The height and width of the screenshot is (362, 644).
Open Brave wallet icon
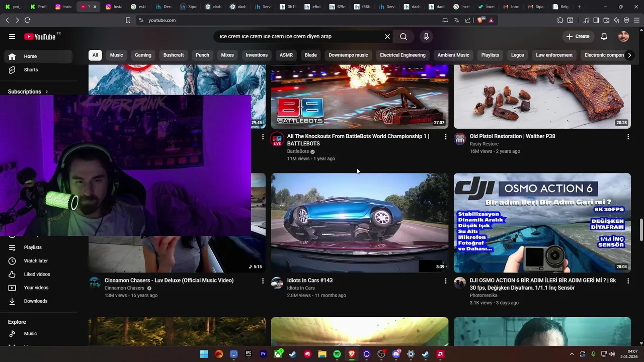(x=606, y=20)
